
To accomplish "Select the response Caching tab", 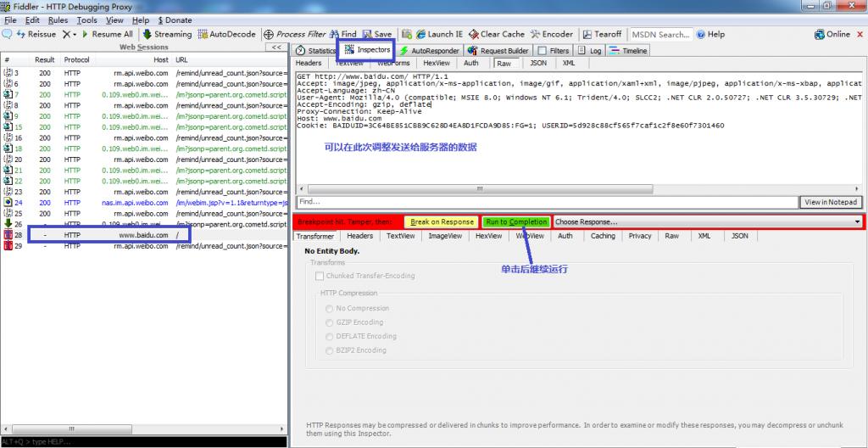I will point(603,236).
